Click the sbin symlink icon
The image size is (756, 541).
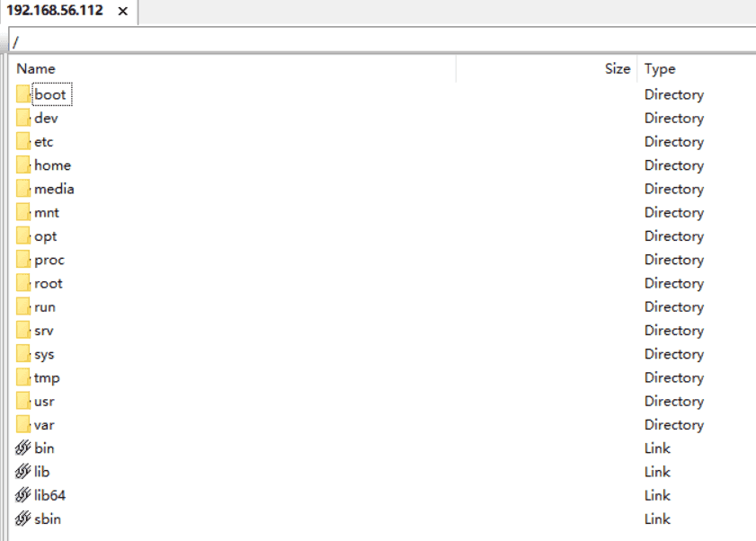click(x=22, y=519)
